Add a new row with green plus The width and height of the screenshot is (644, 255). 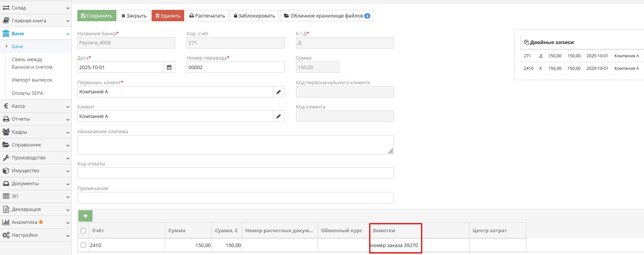point(85,216)
